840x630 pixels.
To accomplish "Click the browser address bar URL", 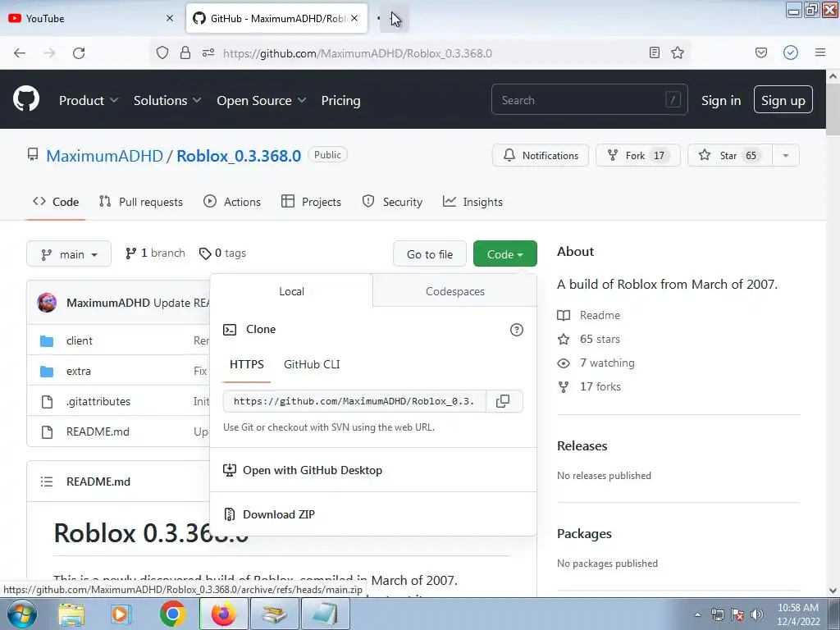I will click(x=358, y=53).
